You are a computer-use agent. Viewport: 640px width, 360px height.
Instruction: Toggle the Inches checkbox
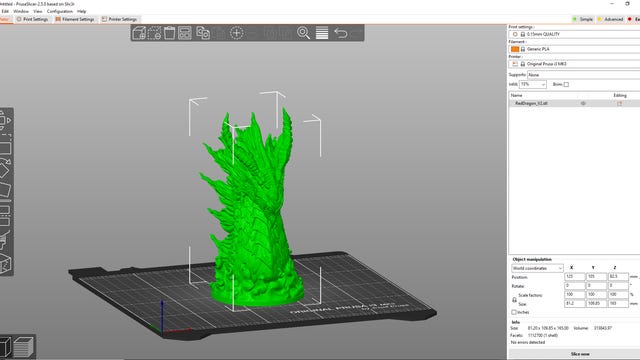(514, 312)
